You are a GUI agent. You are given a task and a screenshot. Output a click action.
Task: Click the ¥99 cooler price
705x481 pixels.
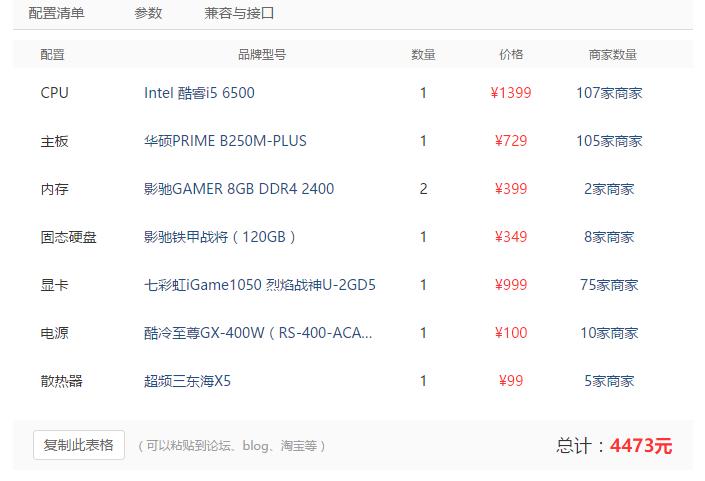pos(511,381)
